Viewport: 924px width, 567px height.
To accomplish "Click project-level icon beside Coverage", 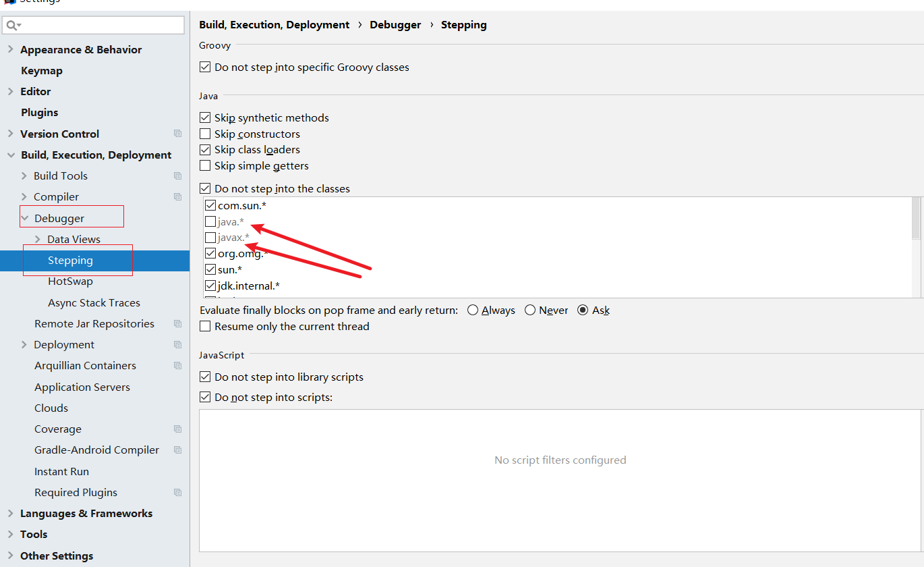I will click(x=177, y=429).
